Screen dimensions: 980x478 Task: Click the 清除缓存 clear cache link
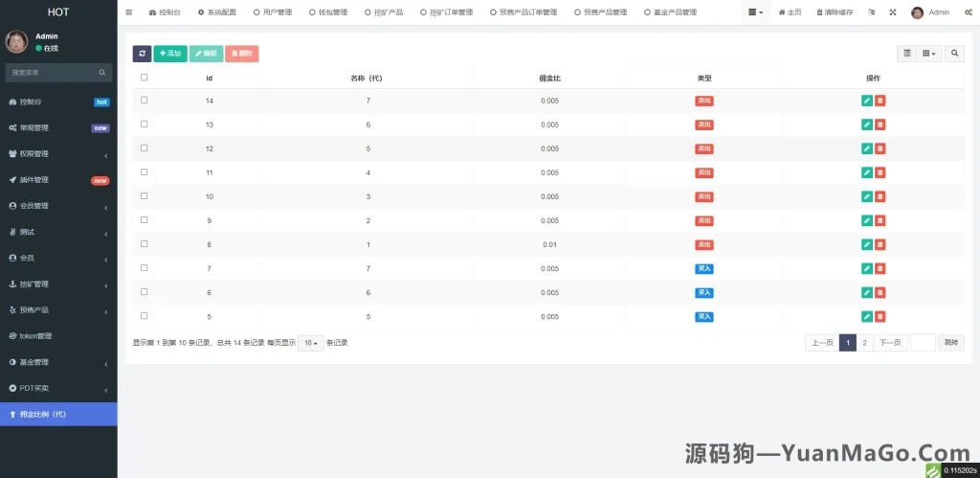(835, 12)
